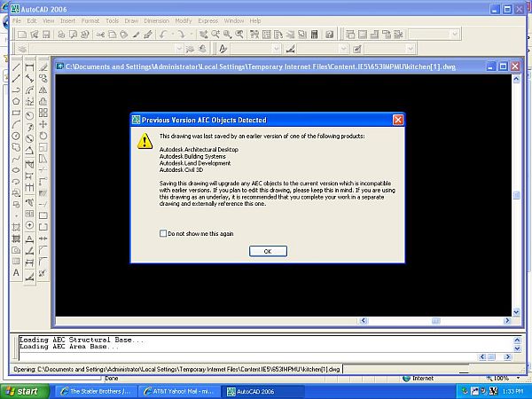This screenshot has height=399, width=532.
Task: Open the Express menu
Action: click(x=208, y=20)
